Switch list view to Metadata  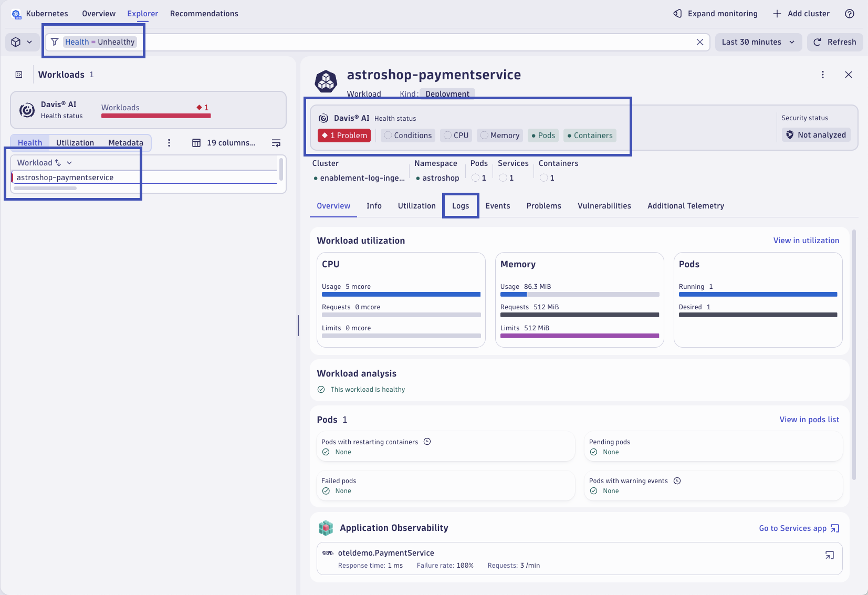(x=126, y=143)
